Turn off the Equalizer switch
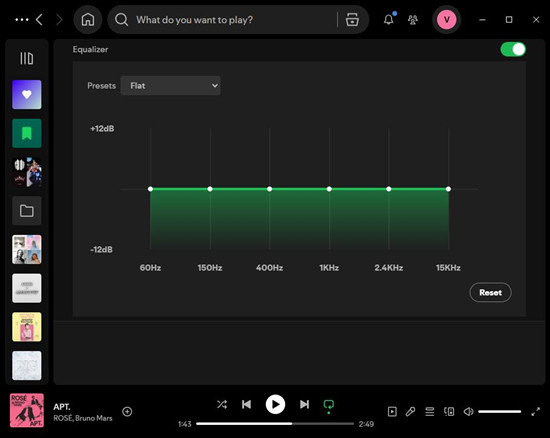The width and height of the screenshot is (550, 438). tap(513, 49)
